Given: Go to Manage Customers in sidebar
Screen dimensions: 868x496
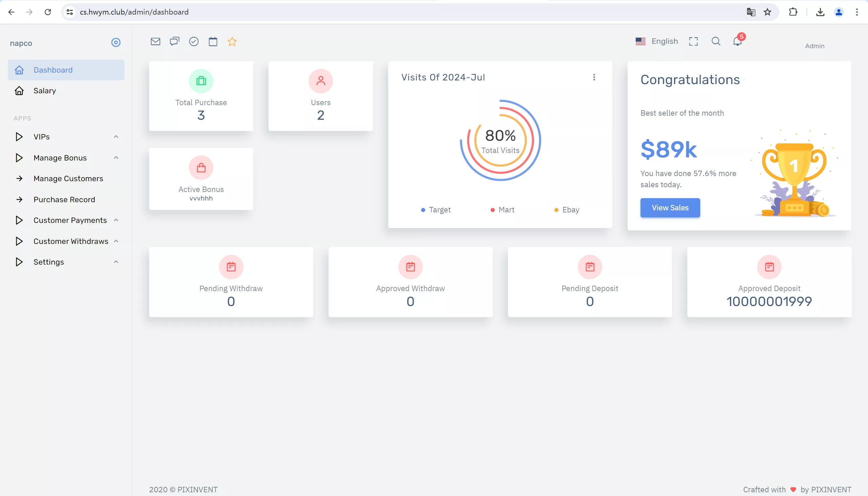Looking at the screenshot, I should tap(68, 178).
